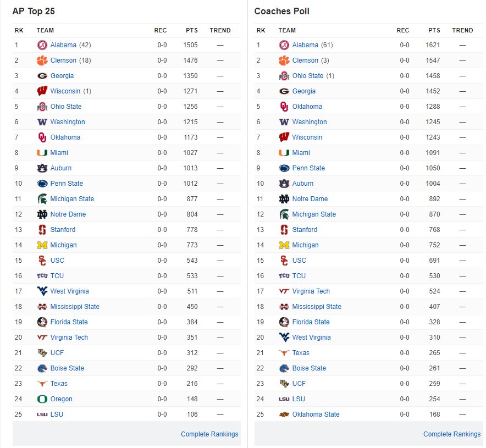Click the Alabama logo in AP Top 25
Image resolution: width=486 pixels, height=448 pixels.
(x=42, y=45)
